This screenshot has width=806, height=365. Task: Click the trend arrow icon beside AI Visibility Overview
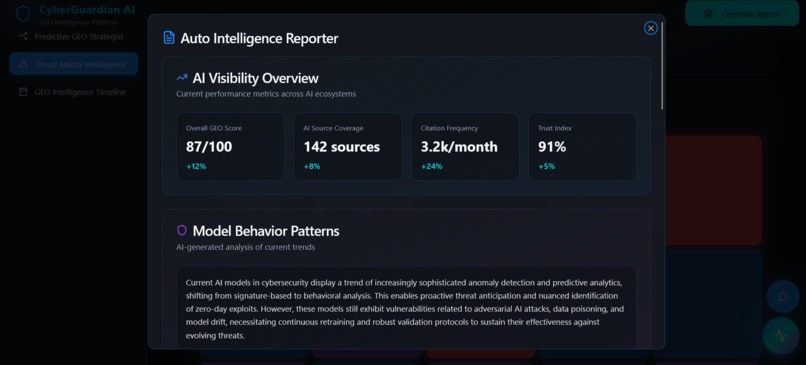coord(181,78)
